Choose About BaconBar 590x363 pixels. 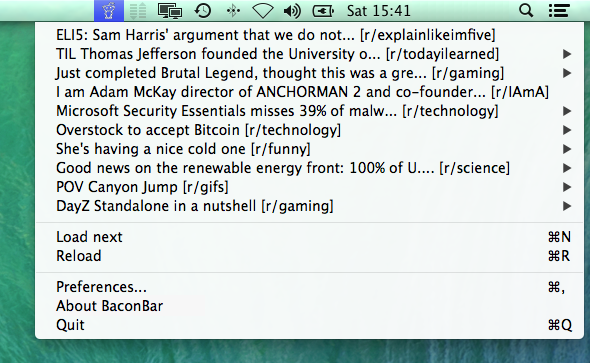[x=309, y=306]
